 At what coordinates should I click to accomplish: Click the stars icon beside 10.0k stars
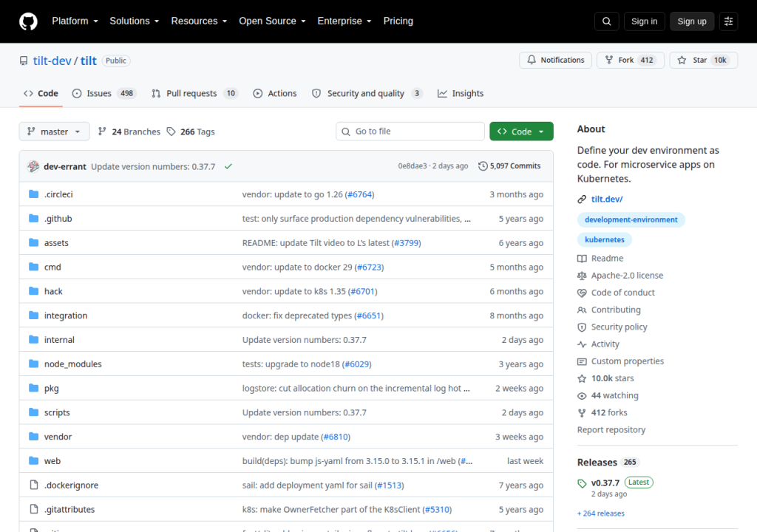point(582,378)
